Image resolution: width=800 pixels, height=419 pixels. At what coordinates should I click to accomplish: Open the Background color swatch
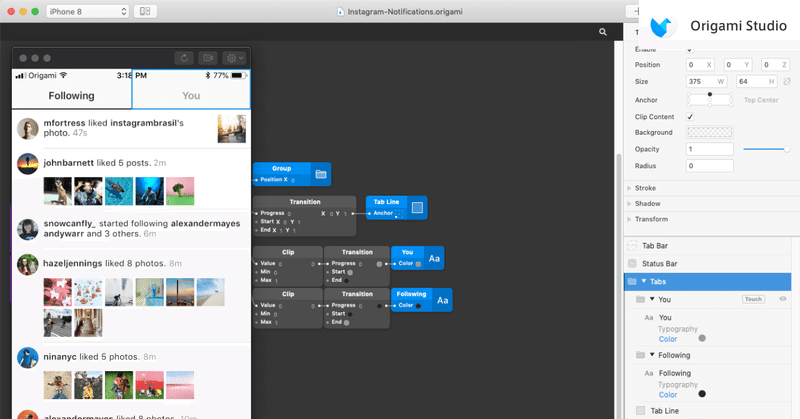pyautogui.click(x=710, y=132)
